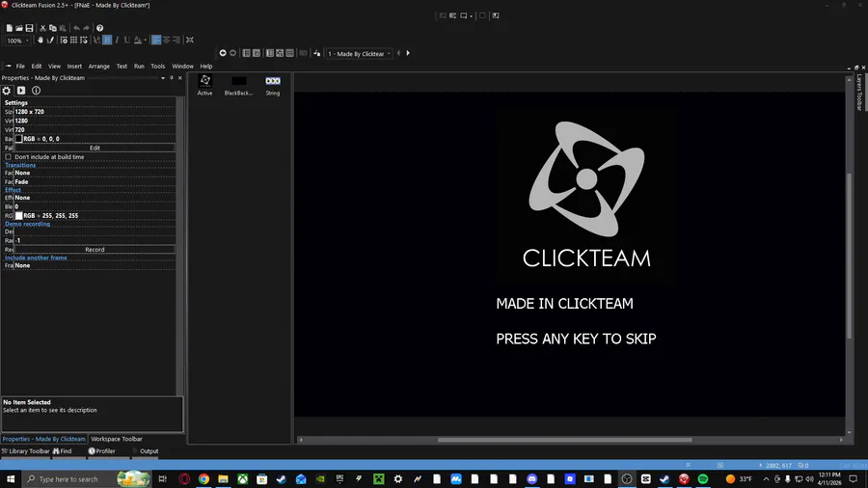Toggle the show grid icon

pyautogui.click(x=73, y=40)
